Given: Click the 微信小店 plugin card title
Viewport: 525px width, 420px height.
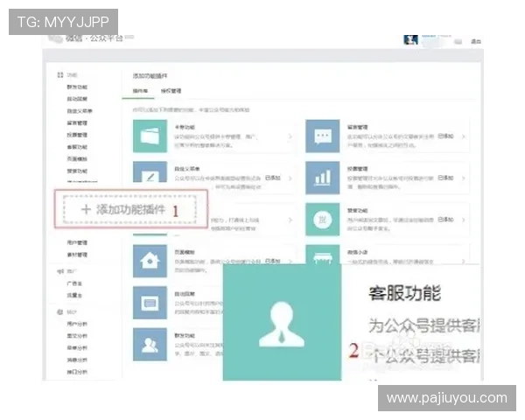Looking at the screenshot, I should pyautogui.click(x=358, y=252).
